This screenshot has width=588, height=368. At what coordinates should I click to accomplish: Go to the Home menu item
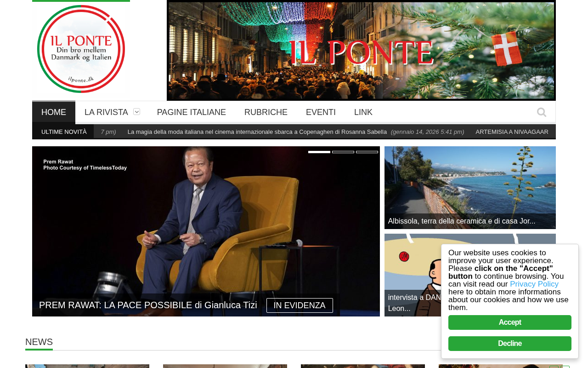coord(54,112)
